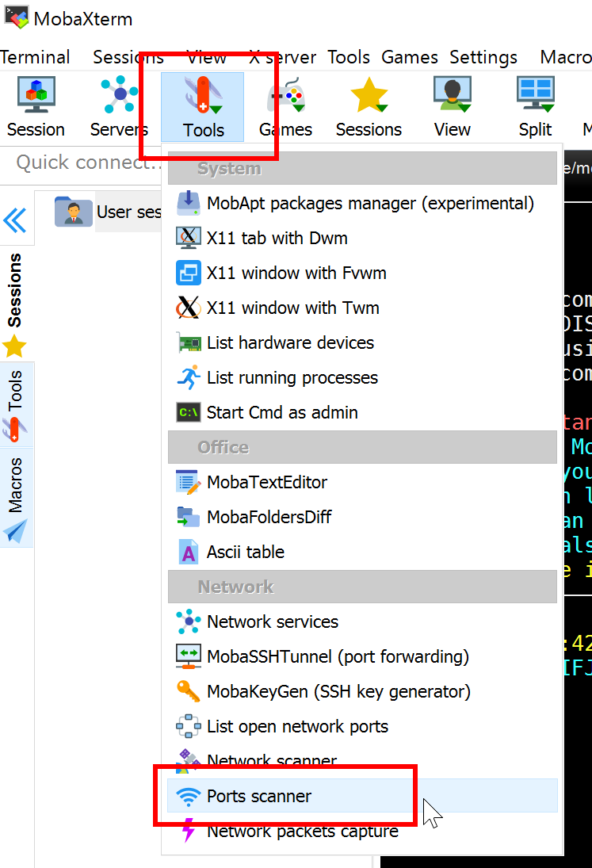Viewport: 592px width, 868px height.
Task: Choose List open network ports
Action: [362, 726]
